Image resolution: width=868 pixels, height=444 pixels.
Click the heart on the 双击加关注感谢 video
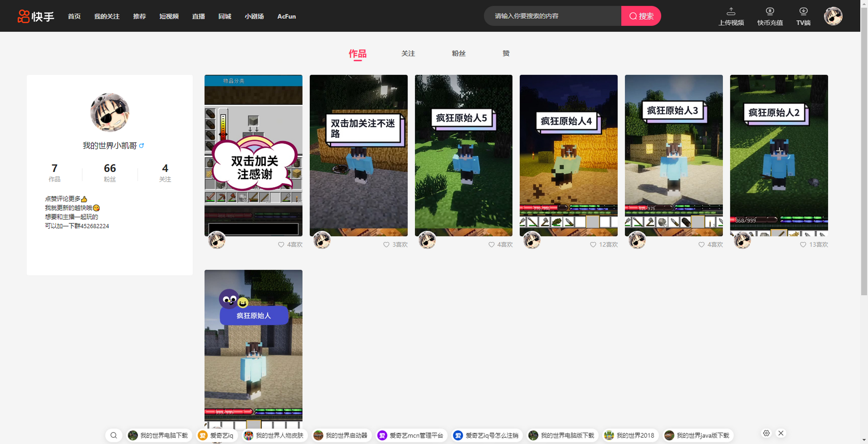pos(281,245)
